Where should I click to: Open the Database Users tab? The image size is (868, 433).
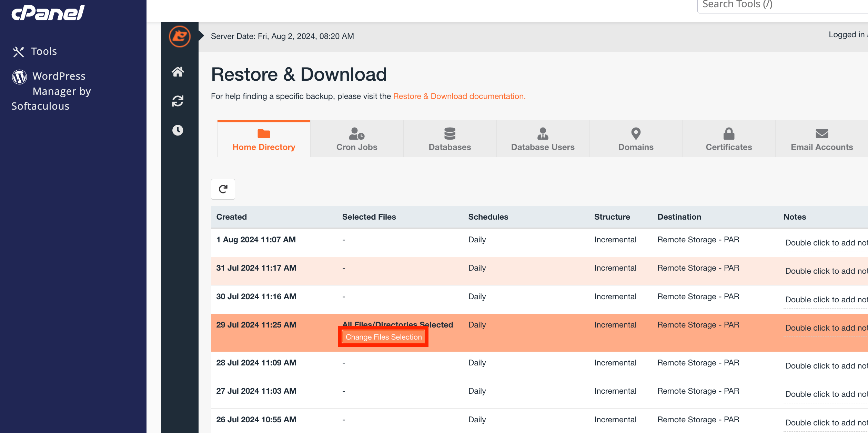pyautogui.click(x=543, y=139)
